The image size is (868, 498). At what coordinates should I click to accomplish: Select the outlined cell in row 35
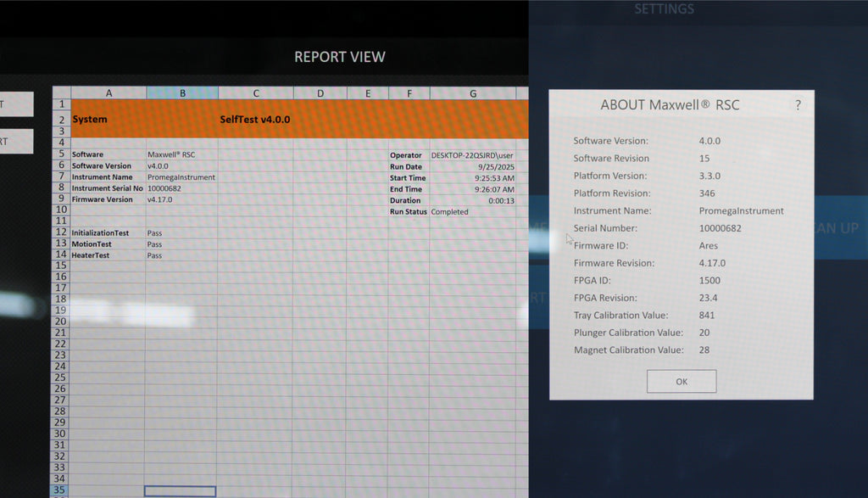180,491
